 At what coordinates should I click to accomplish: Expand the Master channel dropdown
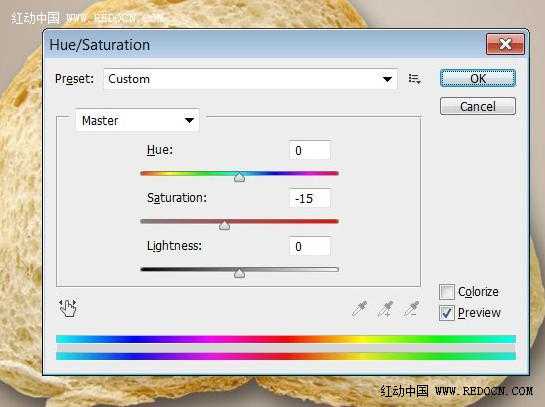pyautogui.click(x=137, y=121)
